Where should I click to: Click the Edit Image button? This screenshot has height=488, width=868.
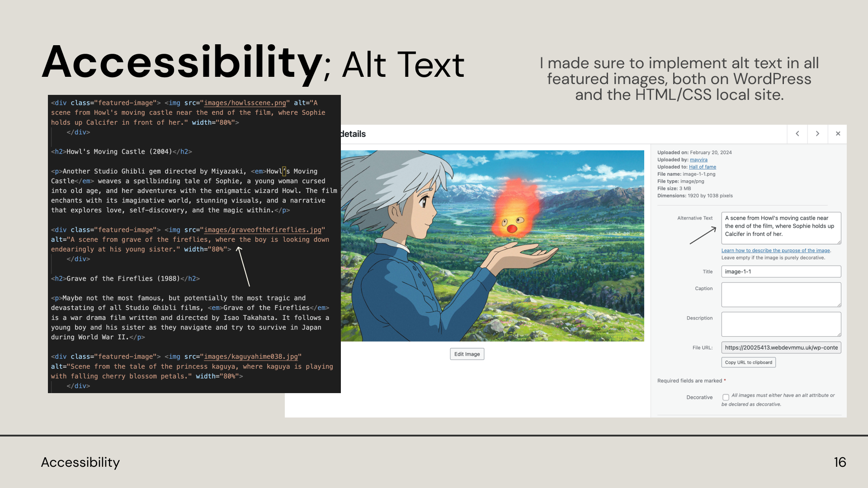pos(467,354)
